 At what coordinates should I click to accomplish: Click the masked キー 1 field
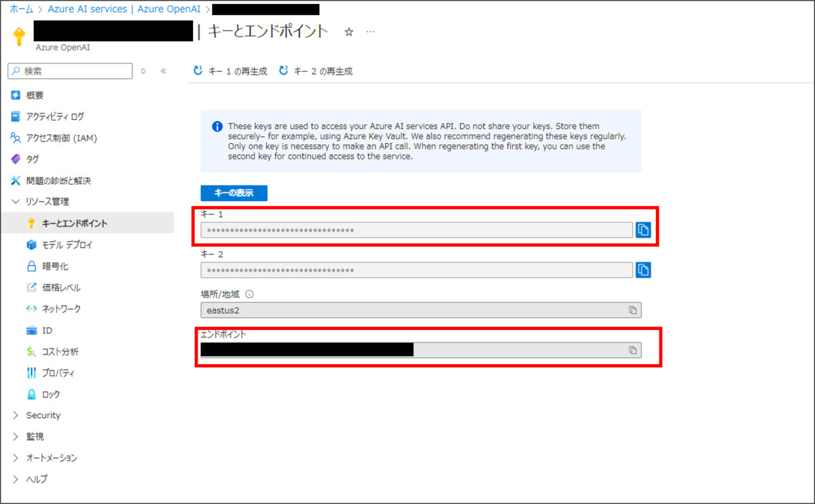[x=416, y=230]
